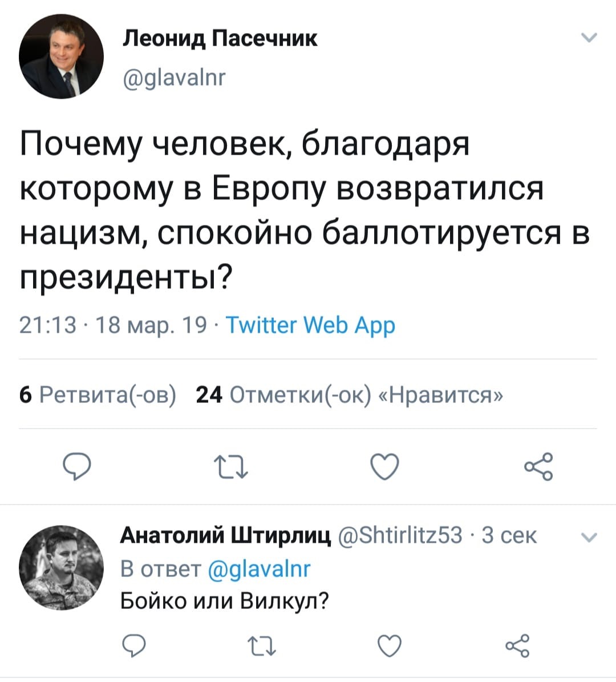
Task: Open Леонид Пасечник's profile picture
Action: point(61,56)
